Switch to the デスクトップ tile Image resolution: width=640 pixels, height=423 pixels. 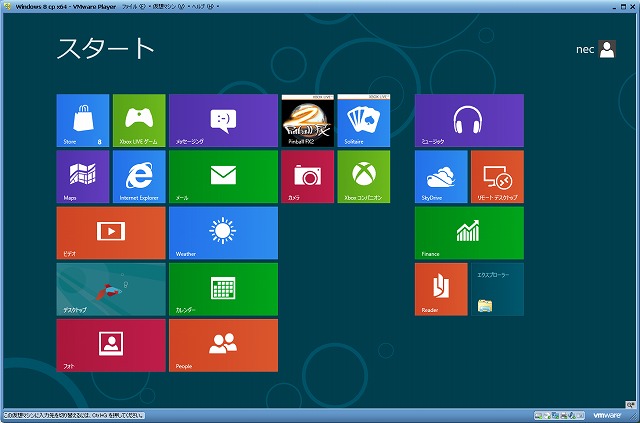(111, 289)
